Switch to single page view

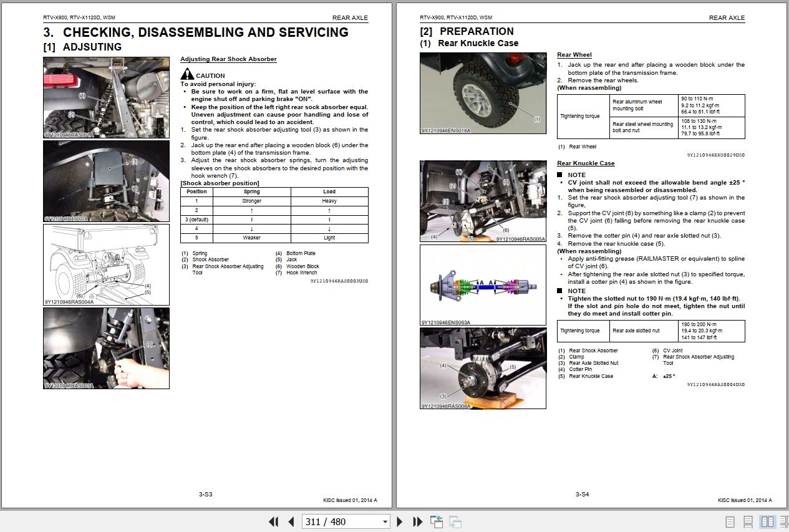[x=730, y=521]
